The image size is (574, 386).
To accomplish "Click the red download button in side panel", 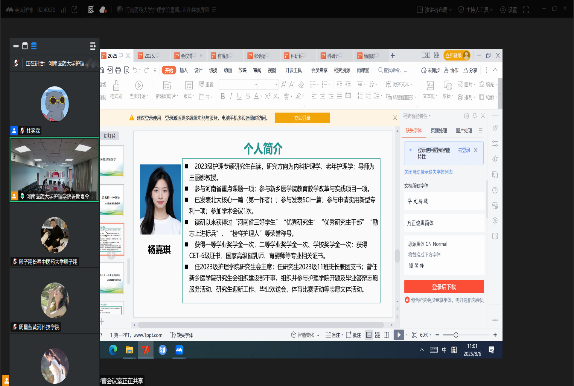I will [444, 287].
